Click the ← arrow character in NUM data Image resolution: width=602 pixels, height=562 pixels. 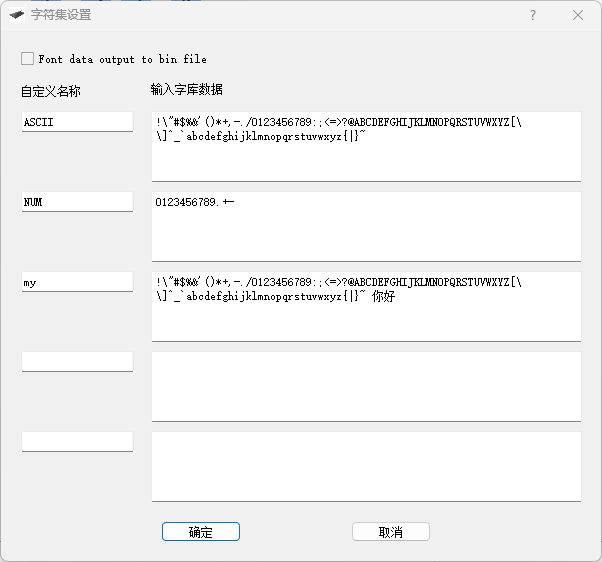[x=228, y=203]
